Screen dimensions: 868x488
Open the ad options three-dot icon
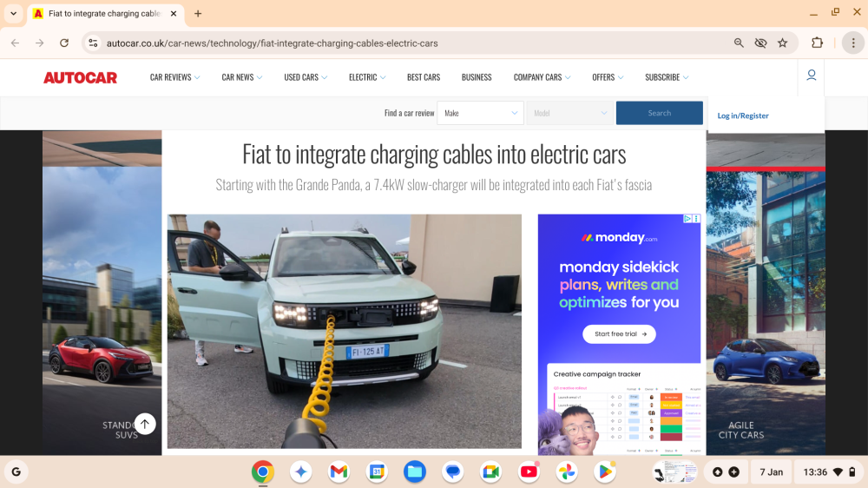[x=696, y=219]
